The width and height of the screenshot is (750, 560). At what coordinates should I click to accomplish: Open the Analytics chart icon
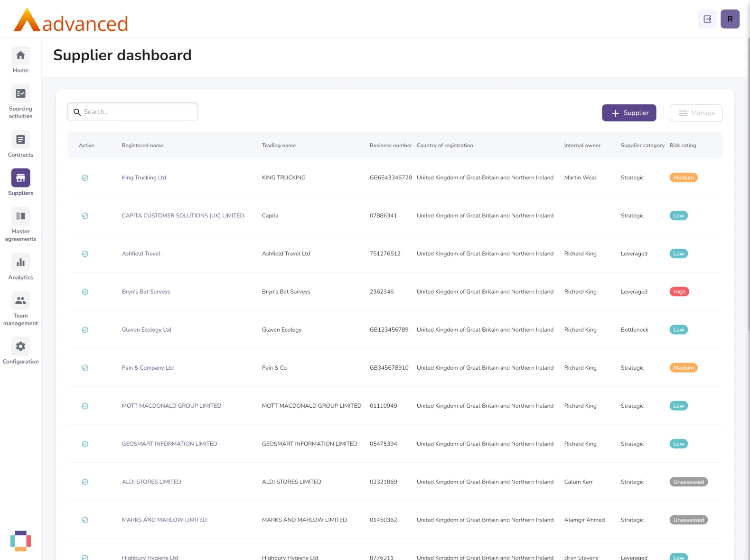20,262
